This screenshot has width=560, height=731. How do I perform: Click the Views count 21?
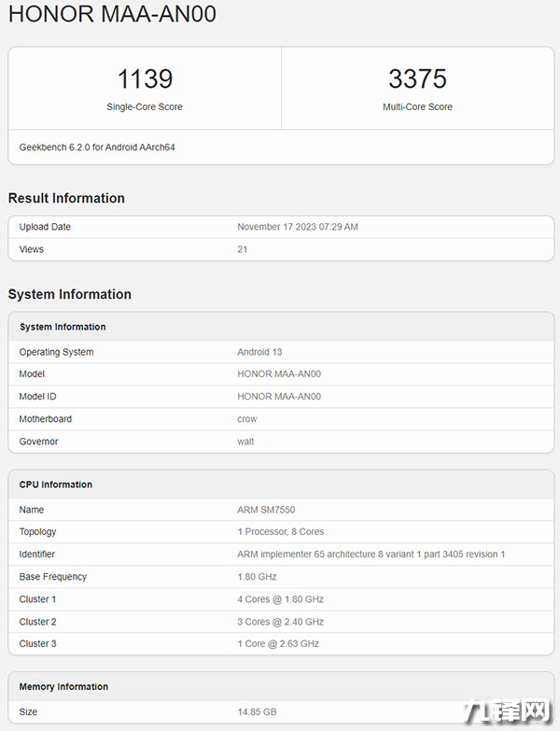point(243,249)
